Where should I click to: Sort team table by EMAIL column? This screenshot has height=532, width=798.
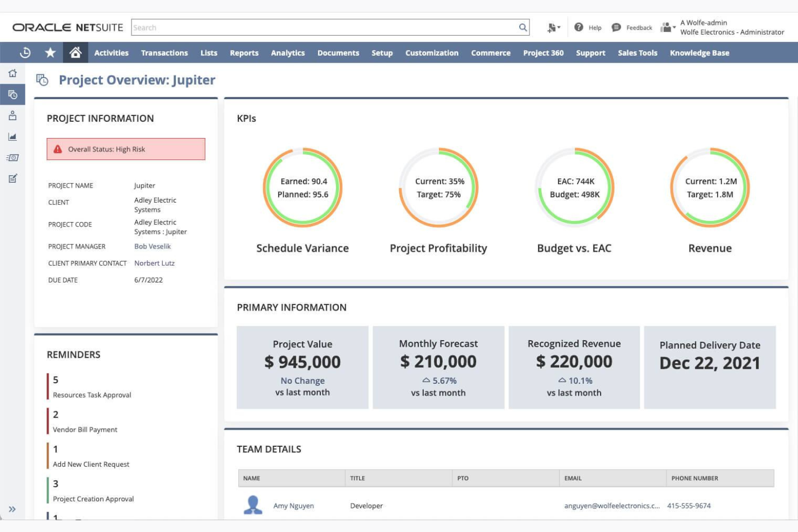point(613,478)
